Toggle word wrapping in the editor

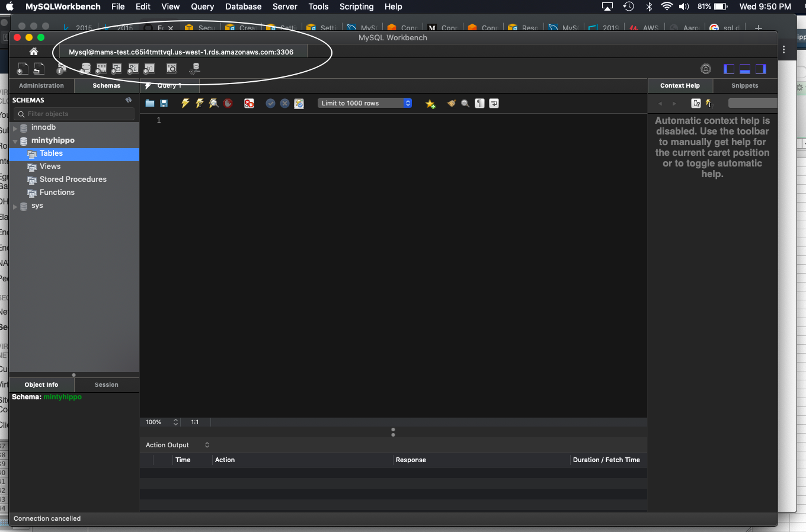pos(494,103)
